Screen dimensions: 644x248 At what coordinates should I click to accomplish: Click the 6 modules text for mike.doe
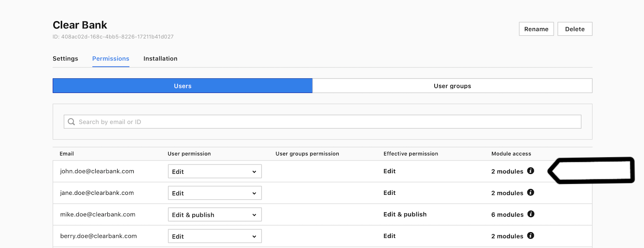point(507,214)
